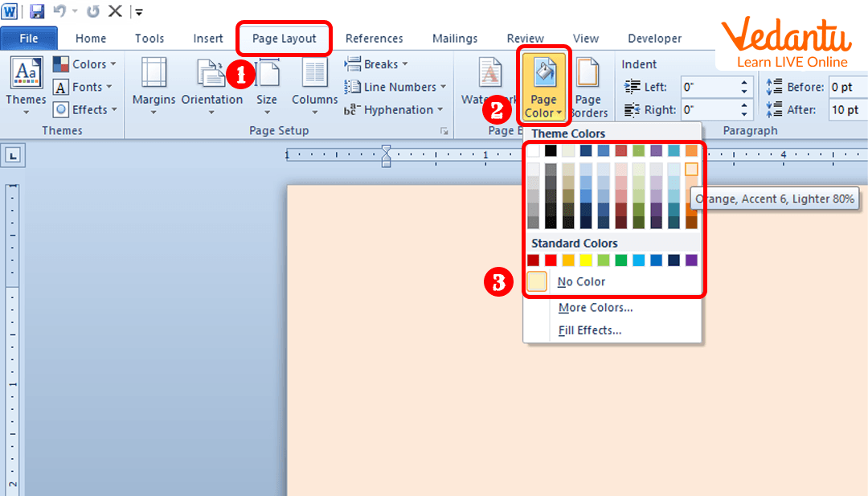Open Fill Effects option
This screenshot has height=496, width=868.
pos(589,330)
